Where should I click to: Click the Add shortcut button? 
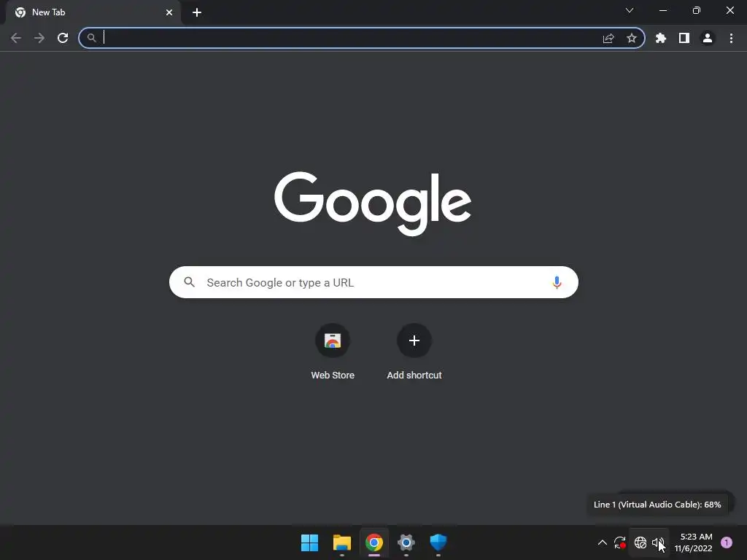414,341
